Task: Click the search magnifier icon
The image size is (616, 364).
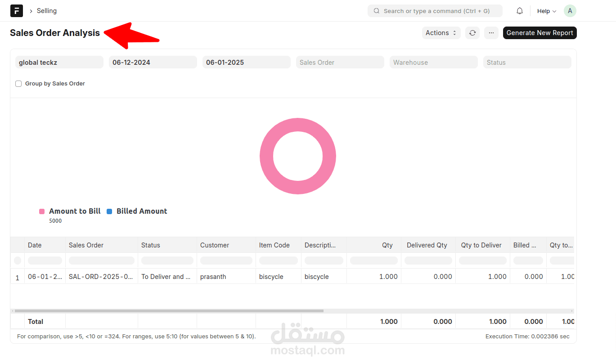Action: [377, 11]
